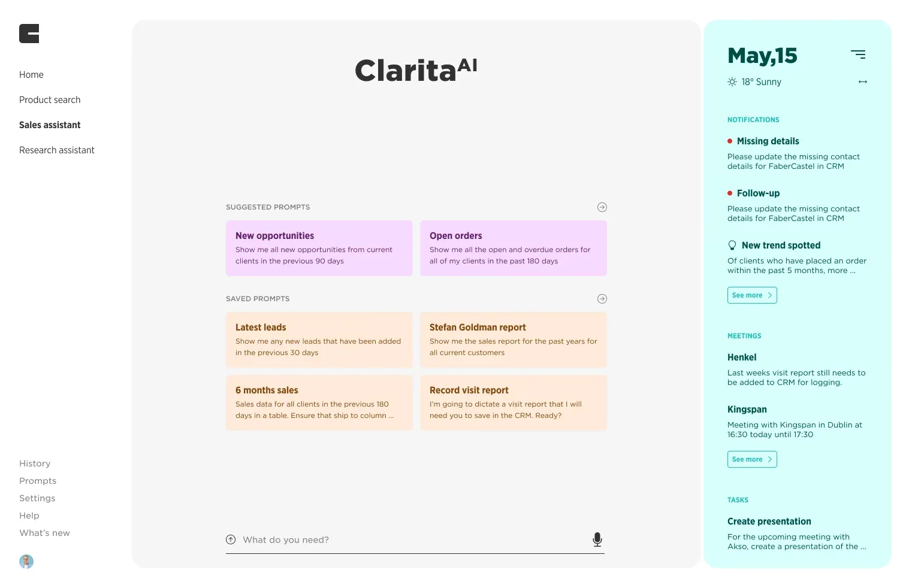This screenshot has height=588, width=906.
Task: Run the 6 months sales prompt
Action: coord(319,402)
